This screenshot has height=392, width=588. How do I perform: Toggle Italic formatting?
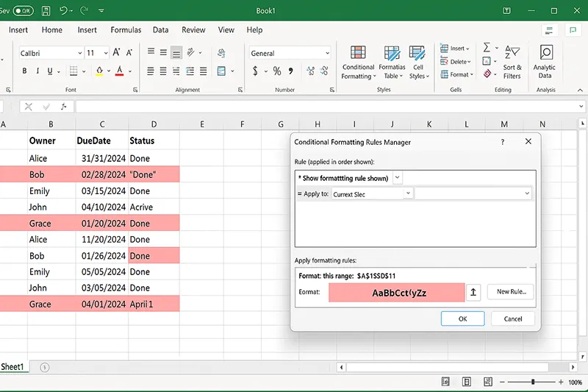(x=37, y=71)
